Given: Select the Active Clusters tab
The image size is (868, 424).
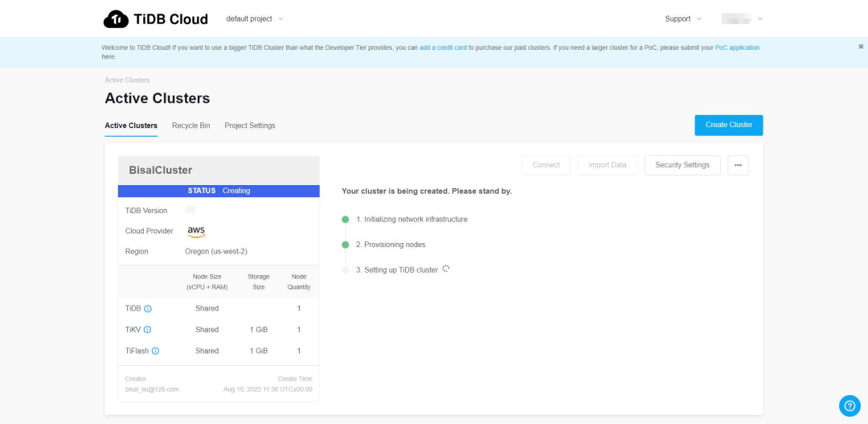Looking at the screenshot, I should pos(131,126).
